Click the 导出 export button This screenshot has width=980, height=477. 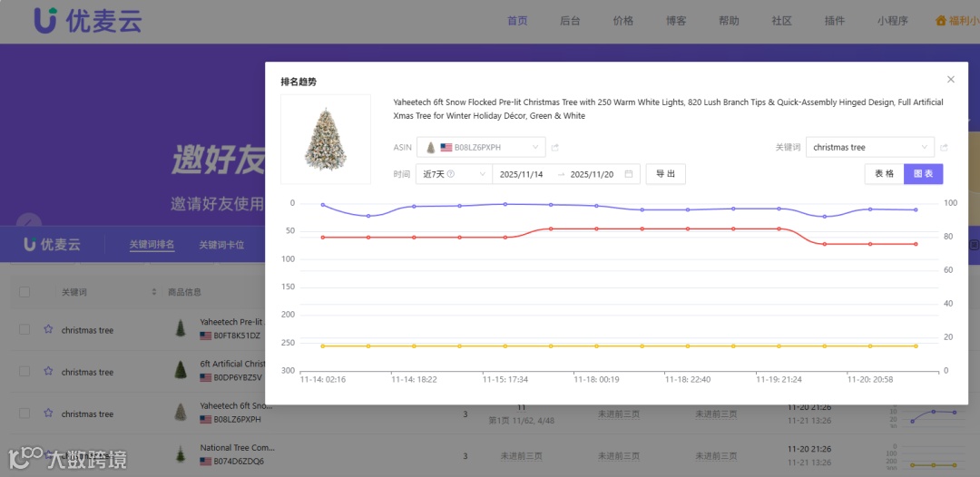pos(666,173)
